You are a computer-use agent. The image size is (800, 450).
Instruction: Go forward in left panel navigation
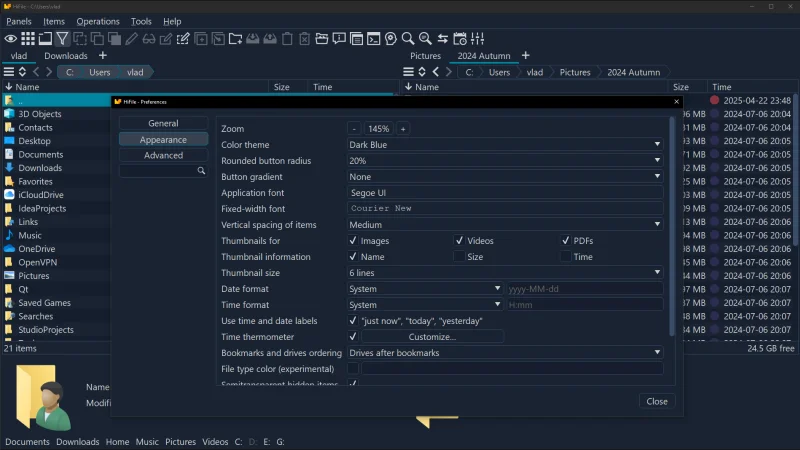[x=49, y=72]
